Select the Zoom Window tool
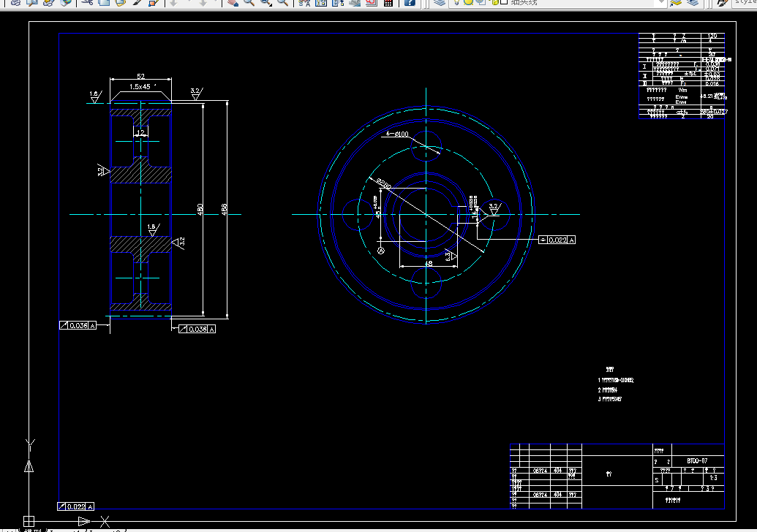The image size is (757, 532). click(x=266, y=2)
